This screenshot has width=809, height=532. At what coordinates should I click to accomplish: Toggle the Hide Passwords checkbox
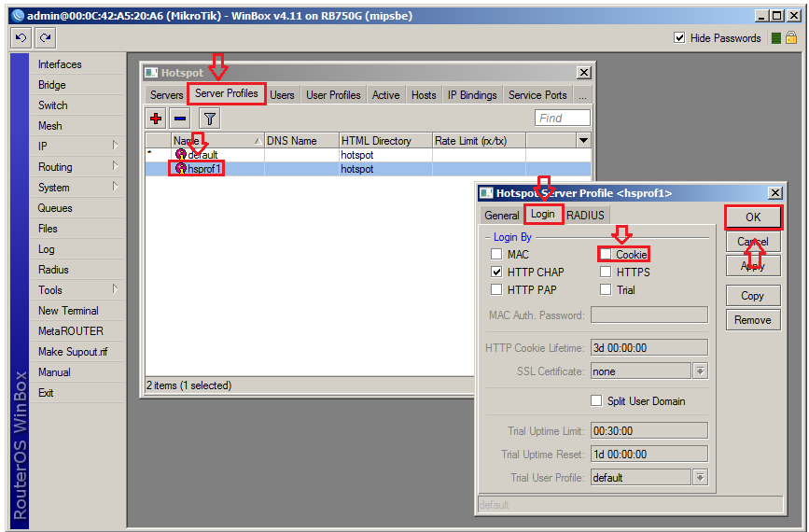[x=679, y=38]
